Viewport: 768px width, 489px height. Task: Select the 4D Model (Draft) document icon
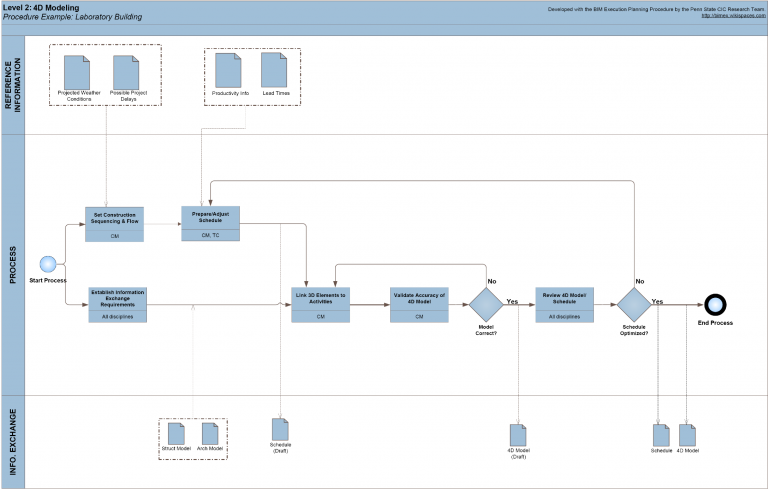[518, 435]
